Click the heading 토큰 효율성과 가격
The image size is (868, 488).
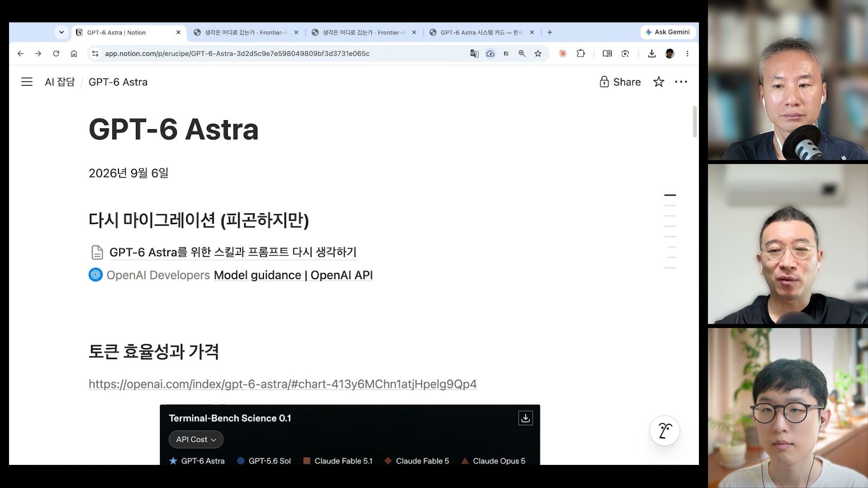154,352
